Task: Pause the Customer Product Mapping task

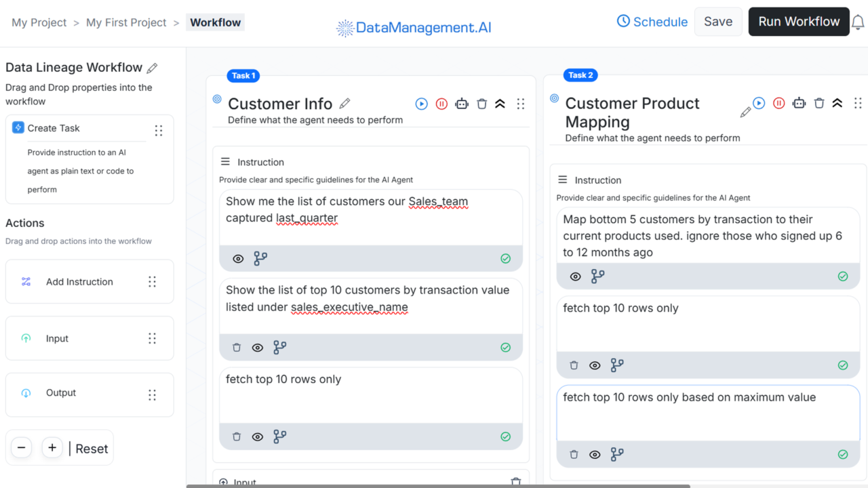Action: [x=778, y=103]
